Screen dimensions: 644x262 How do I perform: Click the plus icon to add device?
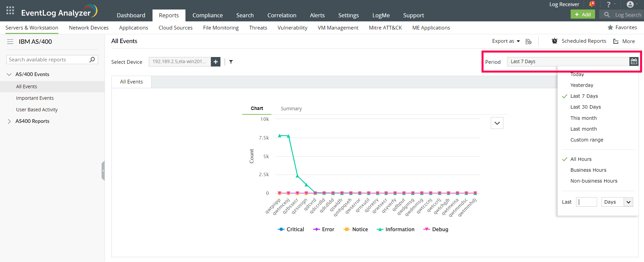tap(216, 62)
